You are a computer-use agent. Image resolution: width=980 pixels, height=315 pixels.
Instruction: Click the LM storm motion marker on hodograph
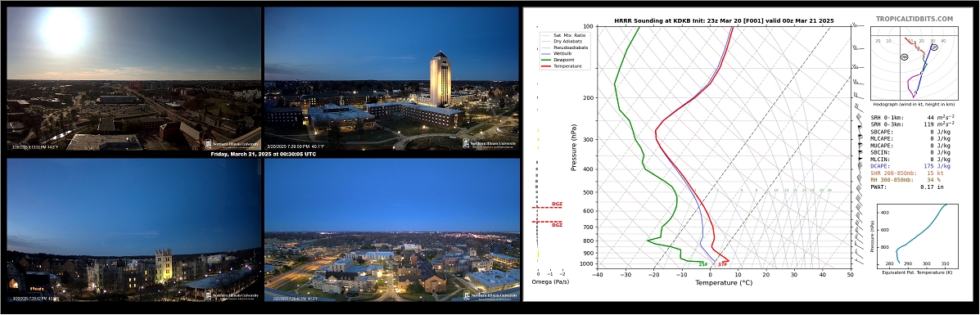coord(905,57)
